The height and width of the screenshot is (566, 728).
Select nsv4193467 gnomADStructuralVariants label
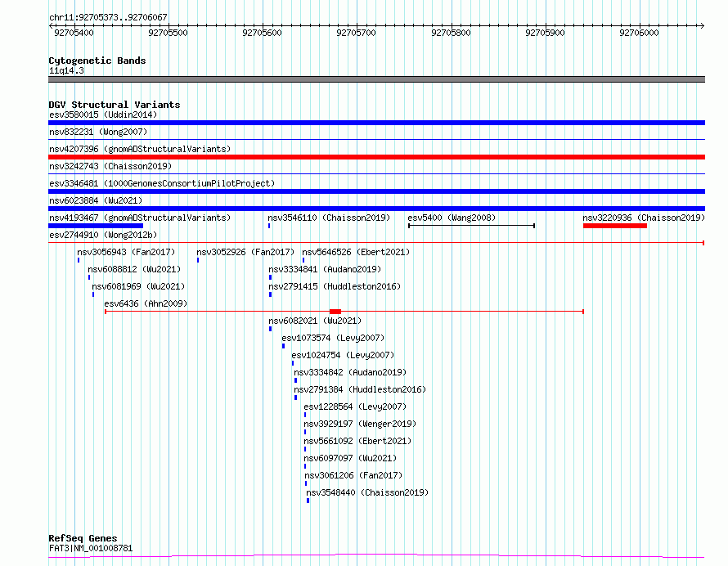click(x=140, y=218)
